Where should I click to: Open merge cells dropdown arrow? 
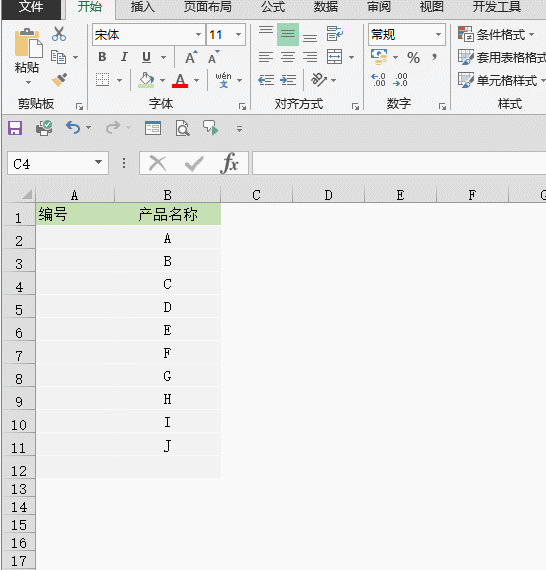pyautogui.click(x=351, y=57)
